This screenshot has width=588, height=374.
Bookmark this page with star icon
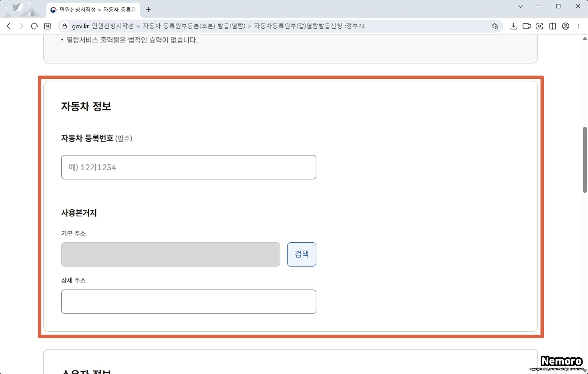coord(495,26)
